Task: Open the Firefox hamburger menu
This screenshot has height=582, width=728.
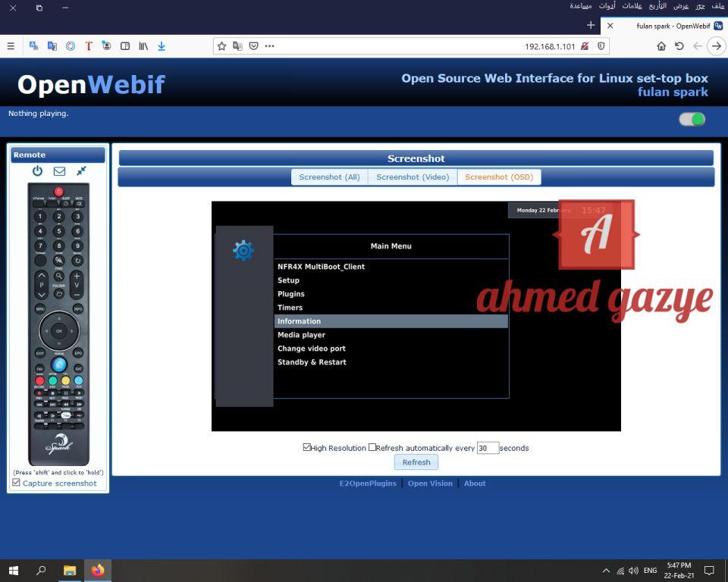Action: coord(11,46)
